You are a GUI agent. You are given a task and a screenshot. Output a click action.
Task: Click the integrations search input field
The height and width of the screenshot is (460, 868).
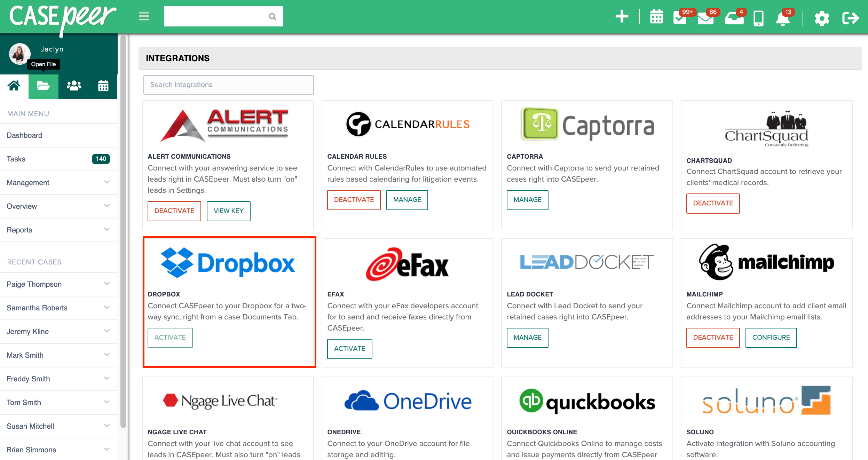(x=228, y=85)
